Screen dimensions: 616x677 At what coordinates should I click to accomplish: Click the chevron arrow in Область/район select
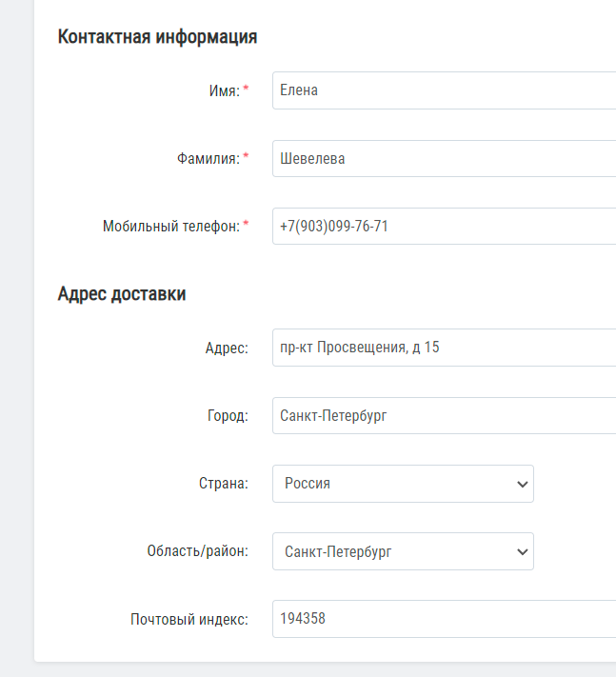tap(523, 552)
